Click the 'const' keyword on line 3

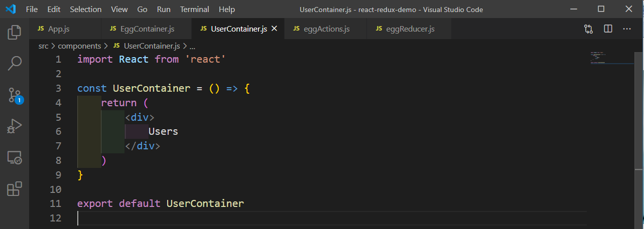point(92,88)
